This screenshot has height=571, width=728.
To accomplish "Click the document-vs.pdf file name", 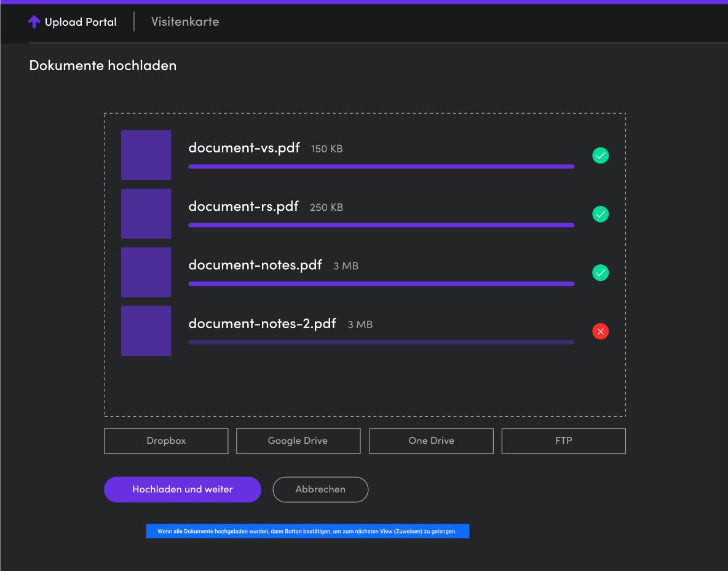I will tap(244, 148).
